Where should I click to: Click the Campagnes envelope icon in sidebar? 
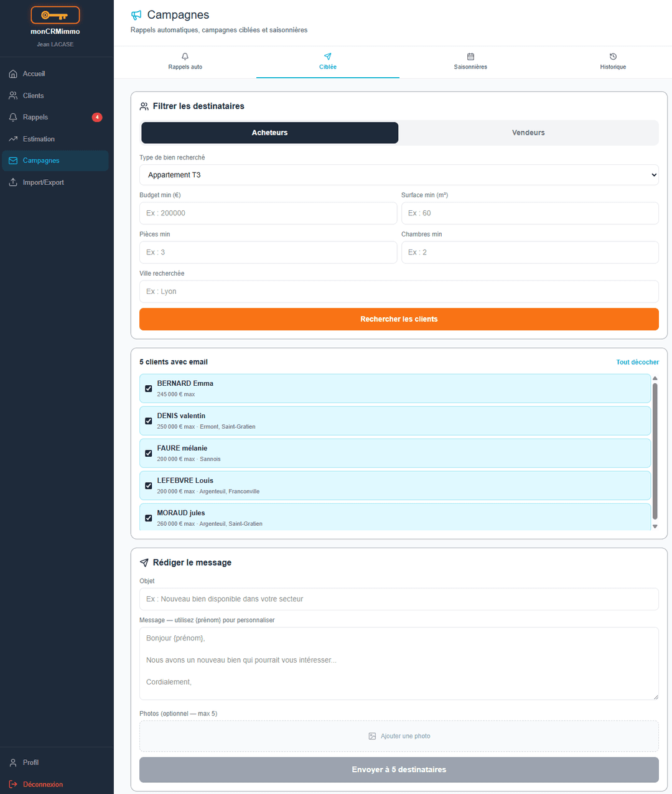[13, 161]
